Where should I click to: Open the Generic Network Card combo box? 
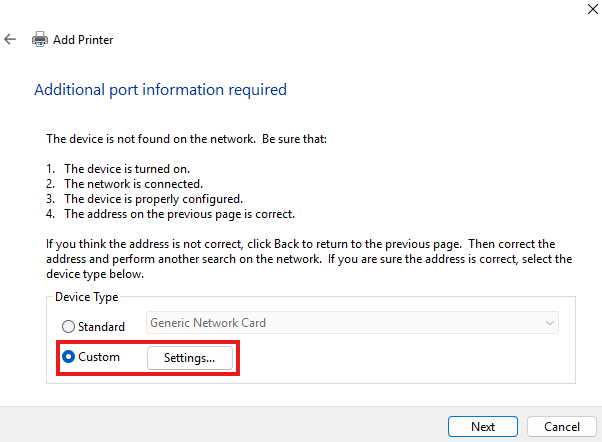[x=352, y=323]
